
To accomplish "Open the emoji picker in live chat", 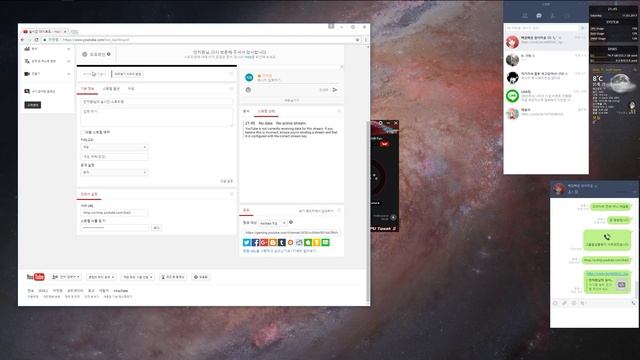I will click(248, 90).
